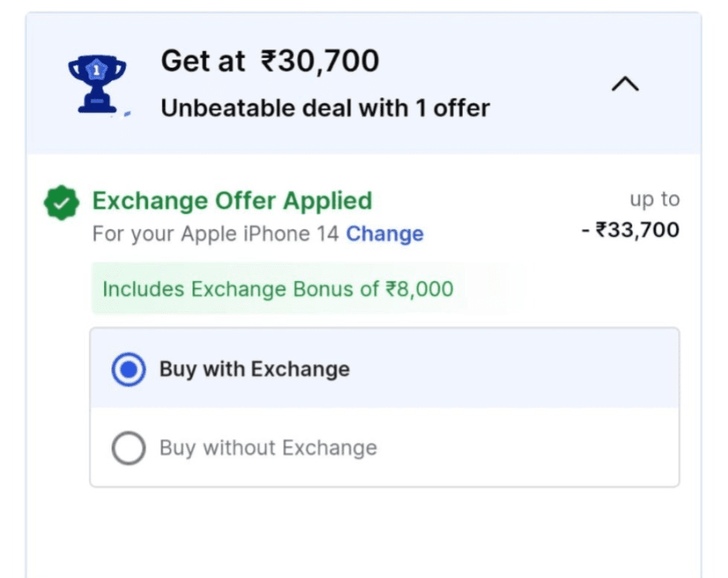Viewport: 728px width, 578px height.
Task: Click the "- ₹33,700" discount amount
Action: 630,230
